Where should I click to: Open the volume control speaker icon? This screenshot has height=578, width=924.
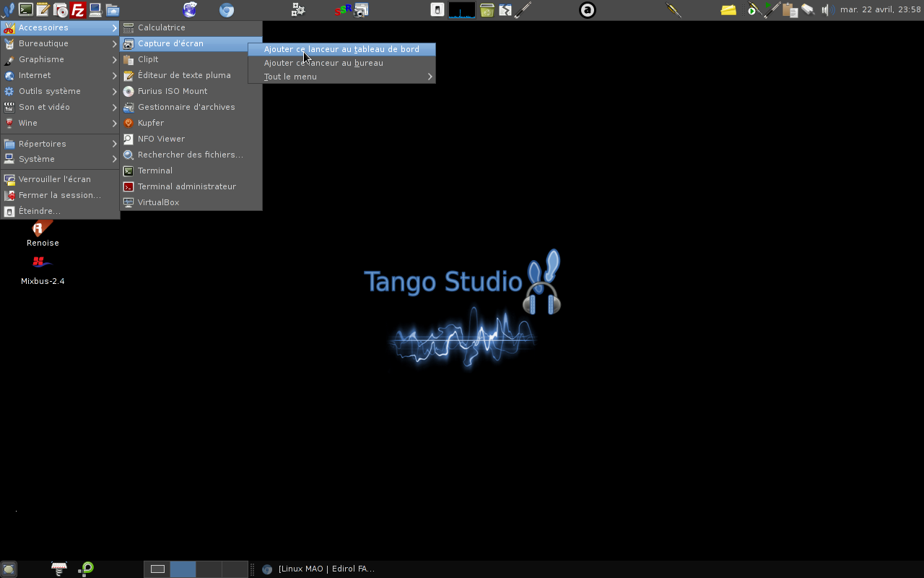click(827, 10)
